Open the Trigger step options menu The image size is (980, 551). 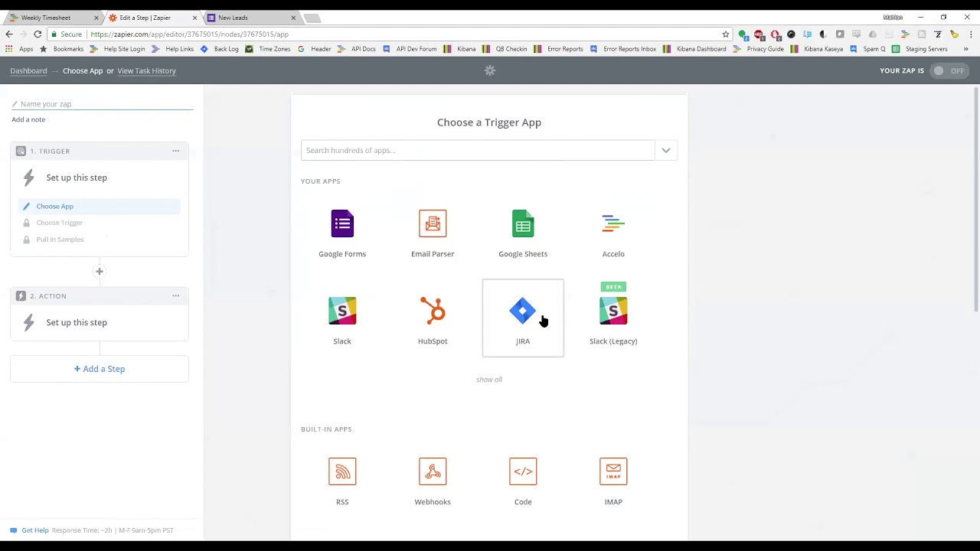click(175, 151)
